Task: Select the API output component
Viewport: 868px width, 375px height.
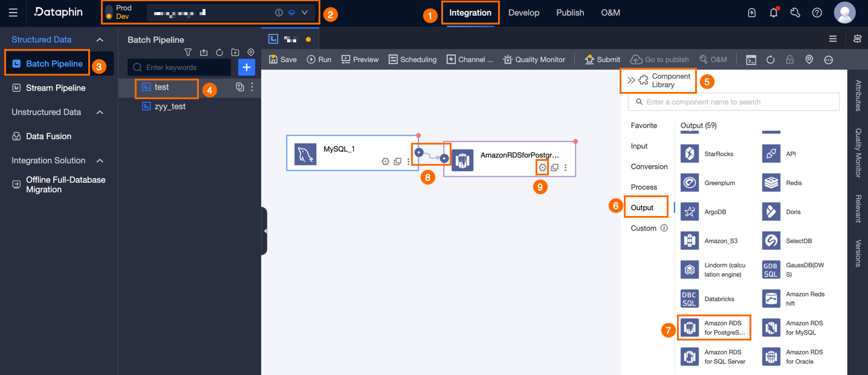Action: 780,154
